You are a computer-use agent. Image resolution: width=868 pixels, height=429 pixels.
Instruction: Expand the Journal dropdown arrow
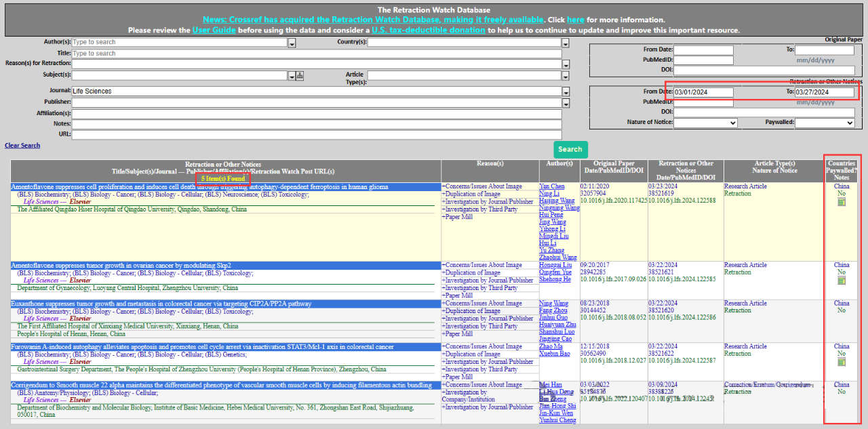pos(566,91)
